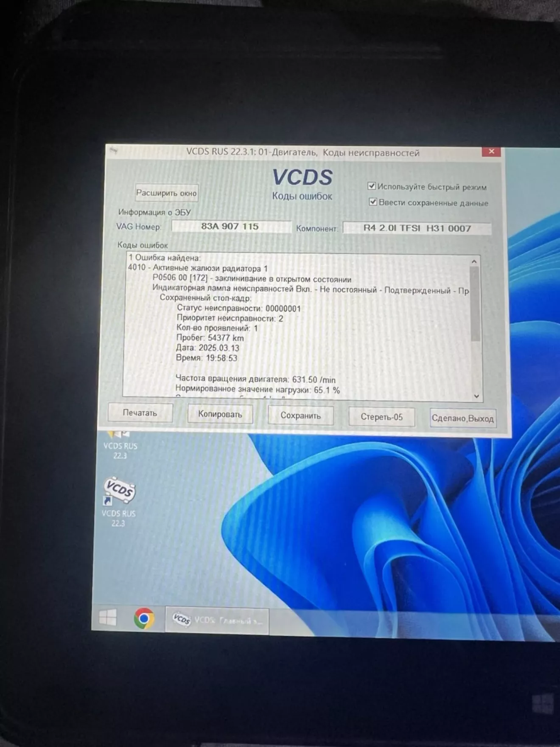This screenshot has width=560, height=747.
Task: Click the window icon in the VCDS title bar
Action: [113, 150]
